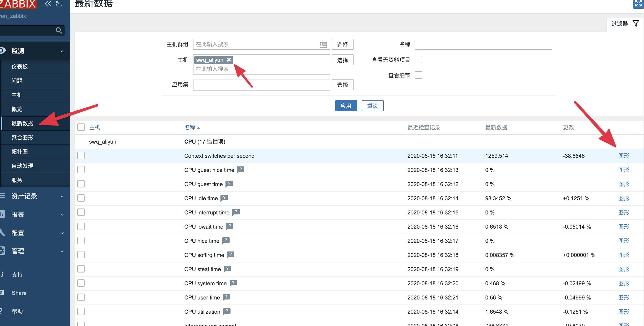Viewport: 644px width, 326px height.
Task: Click the filter funnel icon
Action: pos(636,24)
